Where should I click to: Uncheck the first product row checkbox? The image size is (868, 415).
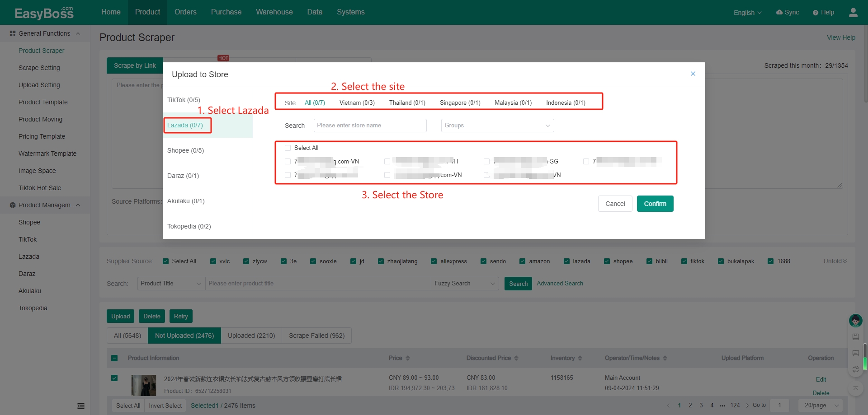pos(114,378)
